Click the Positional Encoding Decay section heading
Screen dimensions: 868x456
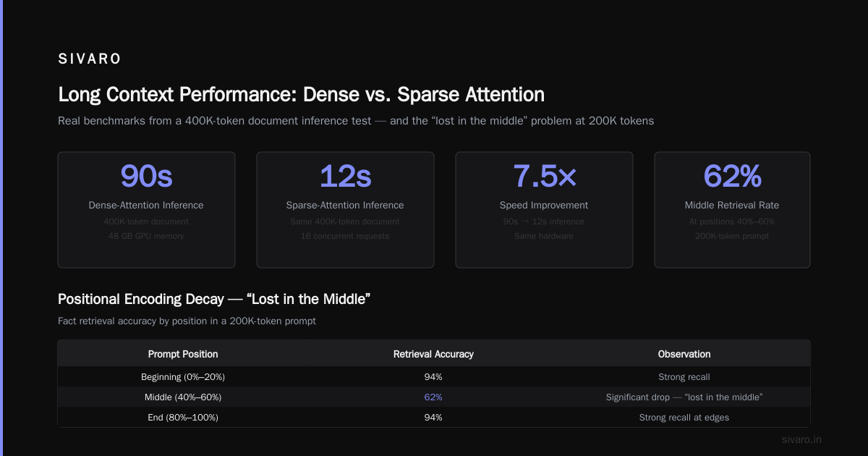point(214,299)
